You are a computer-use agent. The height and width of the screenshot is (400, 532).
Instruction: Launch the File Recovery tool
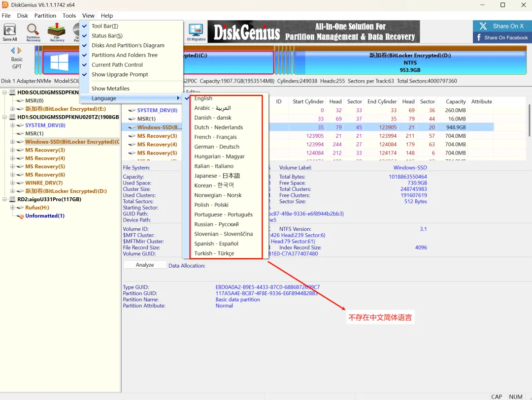pyautogui.click(x=57, y=32)
